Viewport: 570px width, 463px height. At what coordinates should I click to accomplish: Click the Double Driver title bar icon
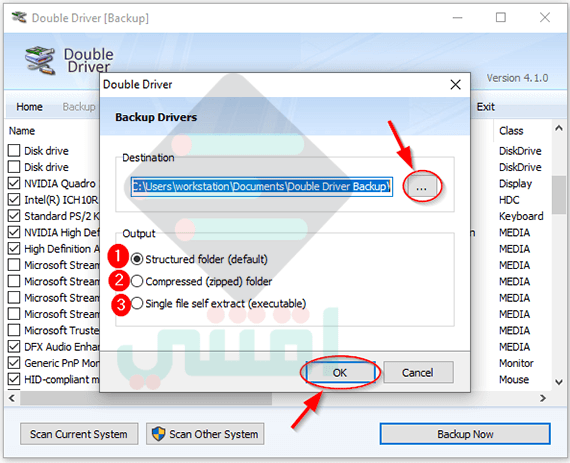pyautogui.click(x=19, y=17)
